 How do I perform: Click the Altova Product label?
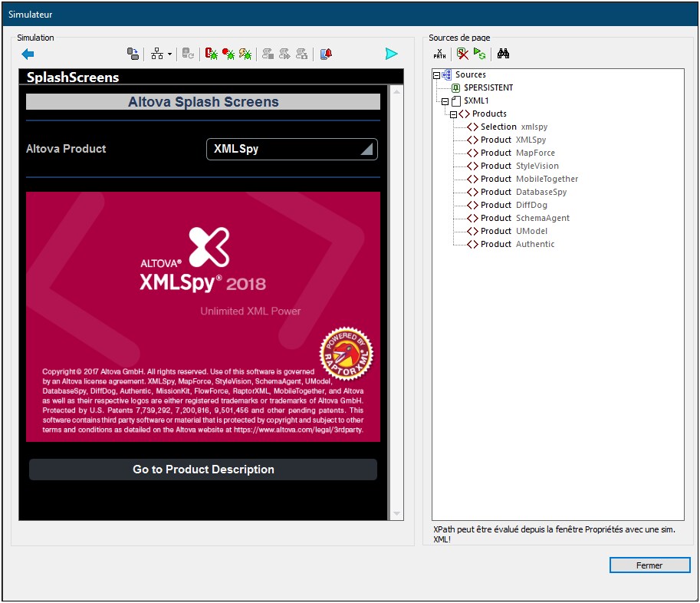pos(66,149)
